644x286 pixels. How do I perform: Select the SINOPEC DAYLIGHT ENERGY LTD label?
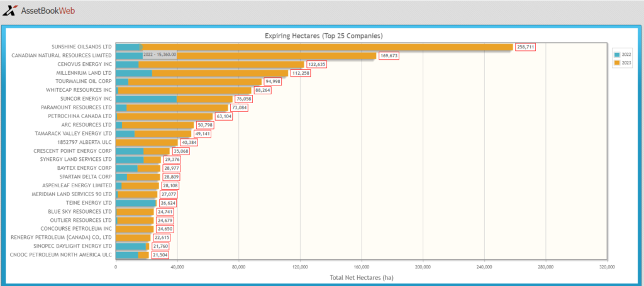[x=73, y=246]
